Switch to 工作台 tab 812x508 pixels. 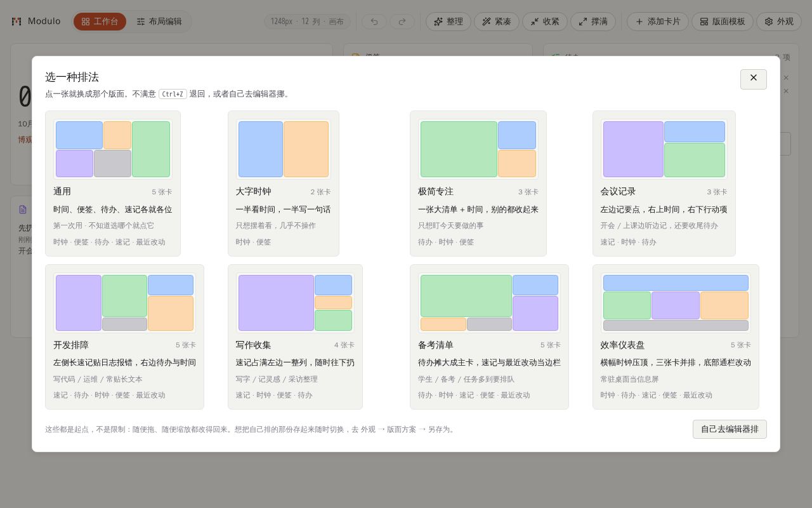pos(100,22)
